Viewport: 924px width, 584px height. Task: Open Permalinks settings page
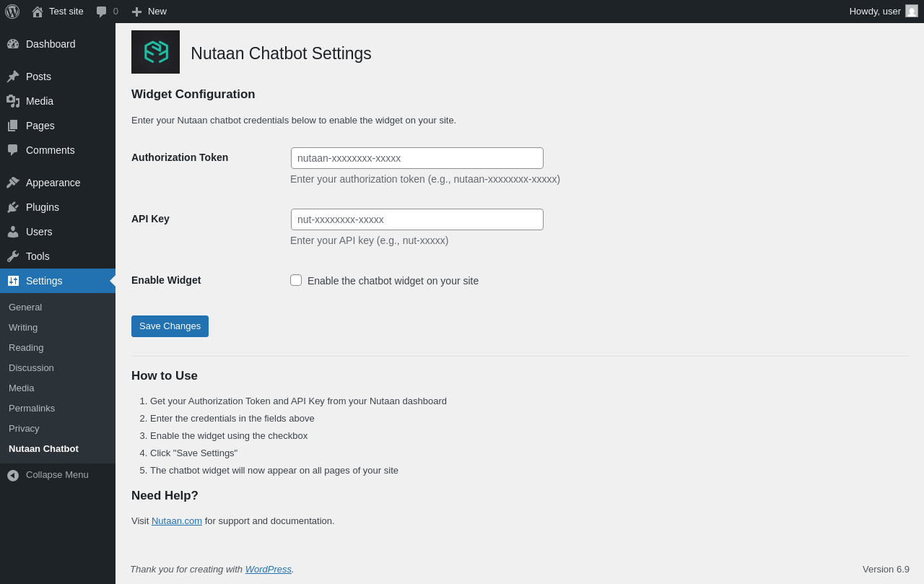pyautogui.click(x=32, y=409)
